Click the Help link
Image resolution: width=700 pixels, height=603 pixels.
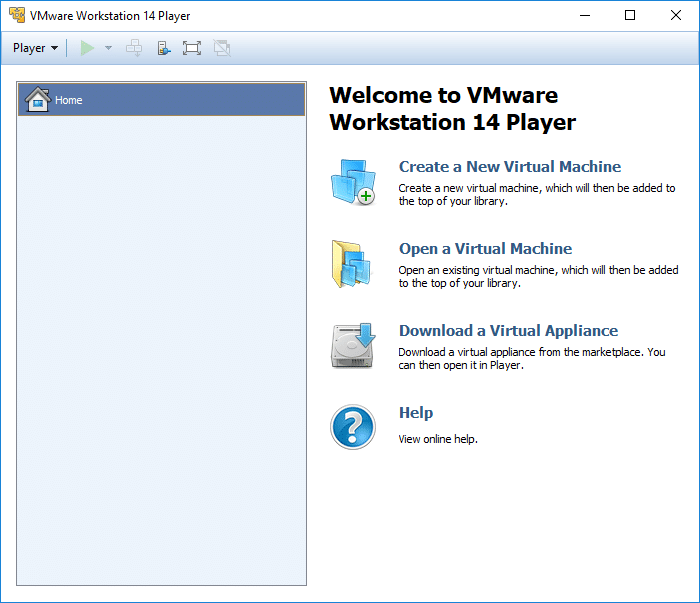click(416, 413)
